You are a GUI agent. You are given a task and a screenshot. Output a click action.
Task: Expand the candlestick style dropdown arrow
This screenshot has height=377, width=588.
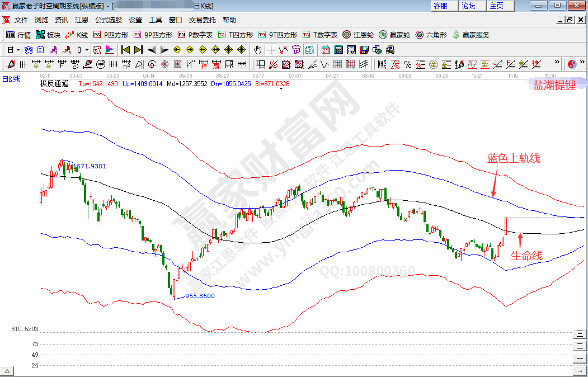(87, 50)
